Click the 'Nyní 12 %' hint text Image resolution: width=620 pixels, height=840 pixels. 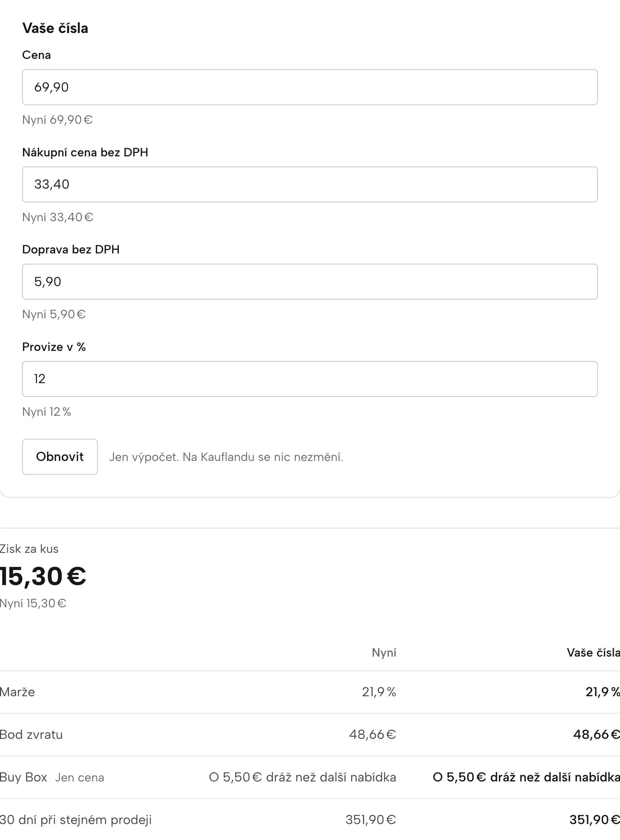point(47,412)
